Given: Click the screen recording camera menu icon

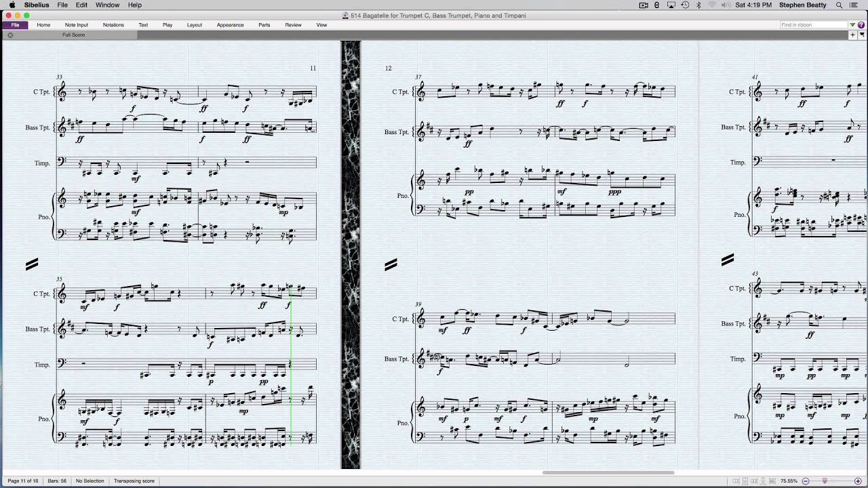Looking at the screenshot, I should pos(644,5).
